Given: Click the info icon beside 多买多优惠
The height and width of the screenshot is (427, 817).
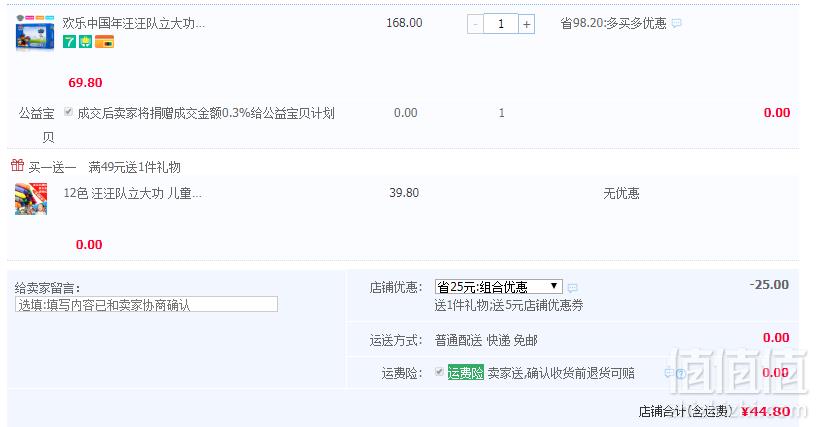Looking at the screenshot, I should coord(676,23).
